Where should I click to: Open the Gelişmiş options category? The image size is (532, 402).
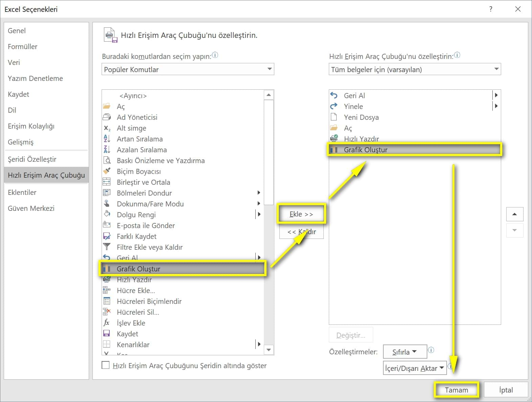46,142
